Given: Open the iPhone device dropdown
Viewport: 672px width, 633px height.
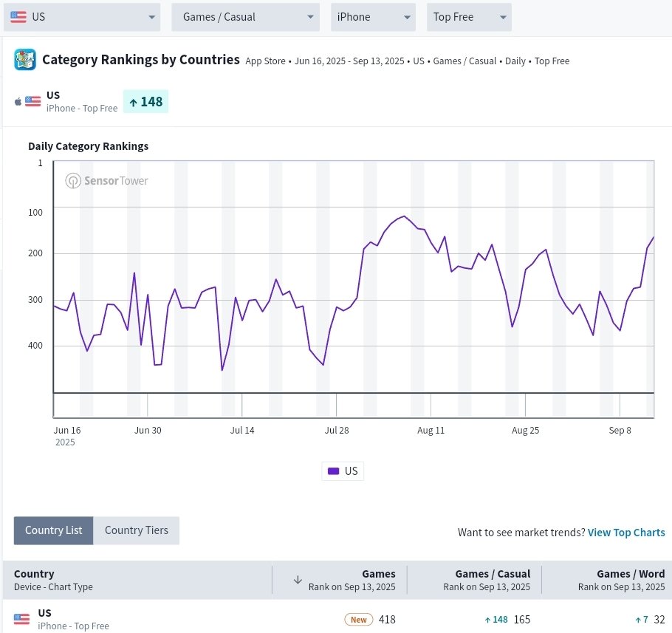Looking at the screenshot, I should click(x=373, y=17).
